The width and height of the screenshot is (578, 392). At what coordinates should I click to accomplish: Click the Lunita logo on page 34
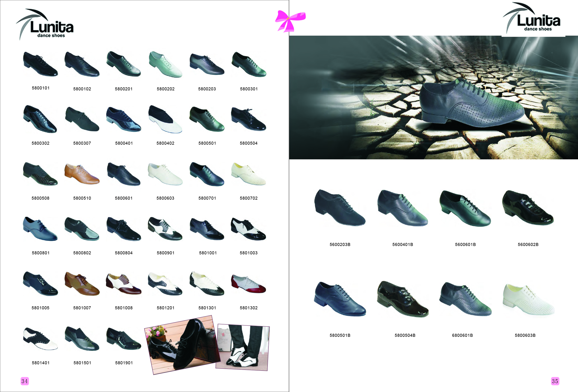coord(45,24)
